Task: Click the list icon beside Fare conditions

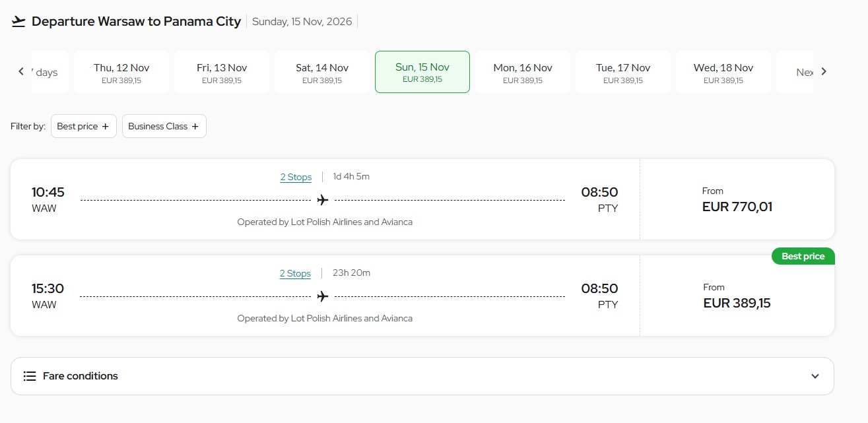Action: coord(30,376)
